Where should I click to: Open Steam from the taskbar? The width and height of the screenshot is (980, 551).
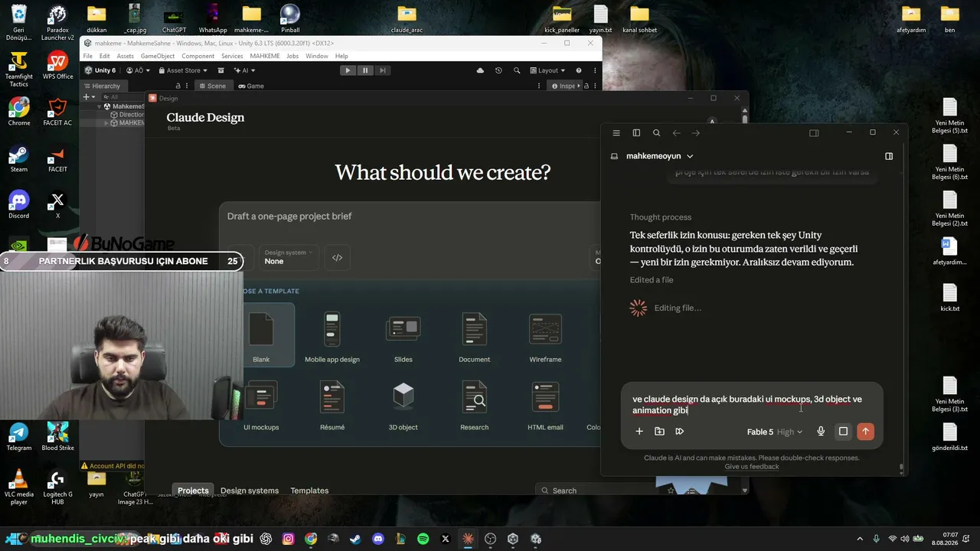point(355,539)
